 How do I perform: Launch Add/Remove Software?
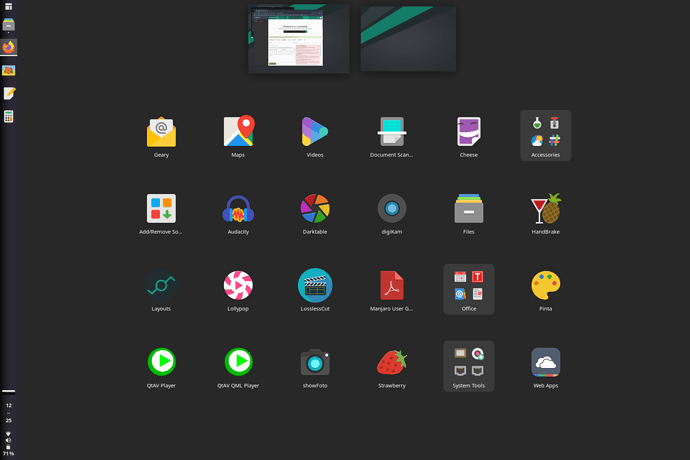click(x=161, y=213)
